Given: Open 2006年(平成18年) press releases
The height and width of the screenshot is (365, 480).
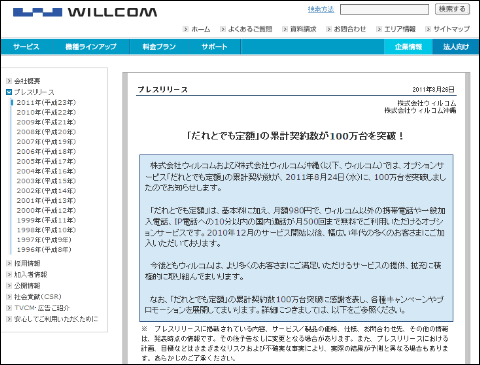Looking at the screenshot, I should click(46, 151).
